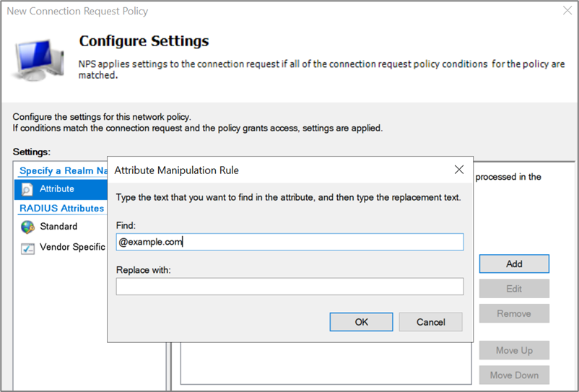Confirm the rule with OK
579x392 pixels.
click(x=361, y=322)
